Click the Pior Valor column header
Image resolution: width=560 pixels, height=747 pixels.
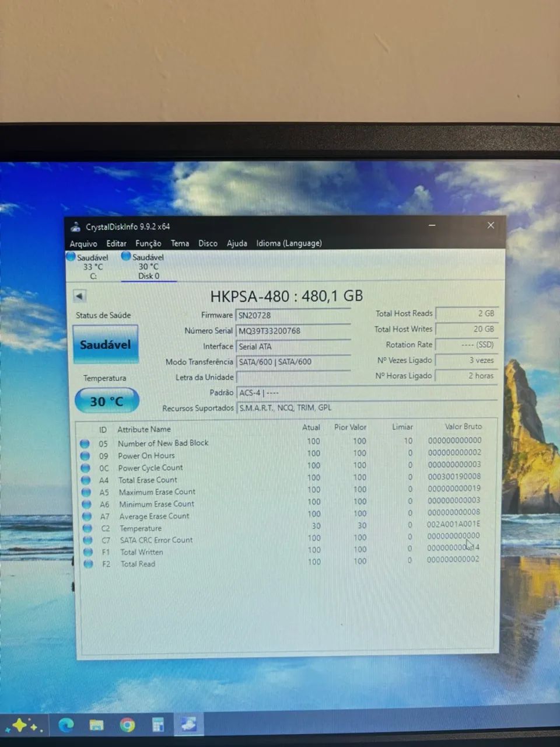(350, 427)
